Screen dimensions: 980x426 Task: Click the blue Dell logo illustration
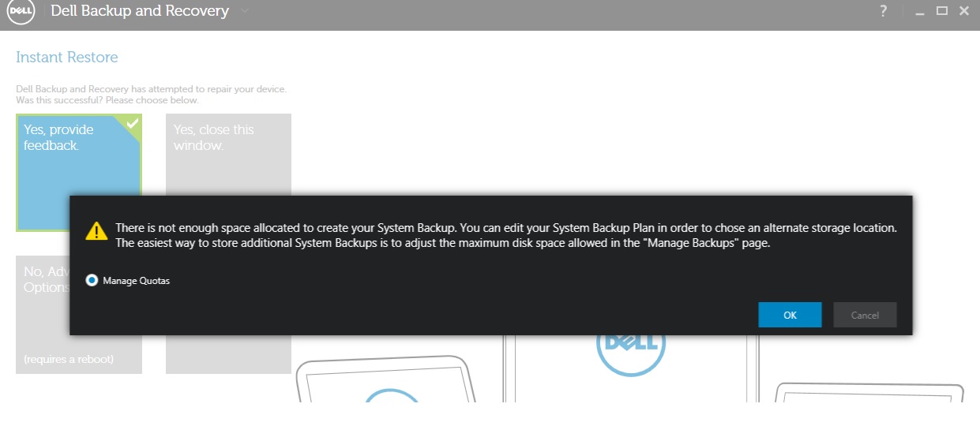pos(631,355)
